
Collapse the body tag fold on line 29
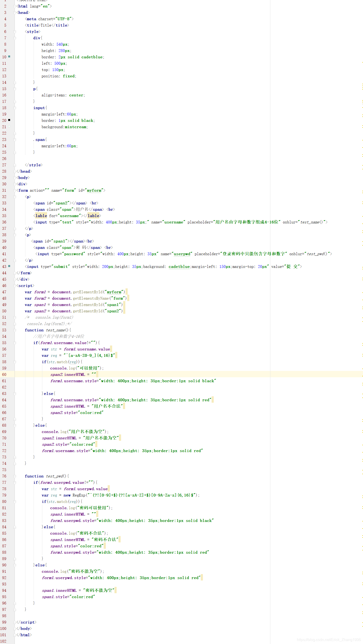[x=15, y=178]
